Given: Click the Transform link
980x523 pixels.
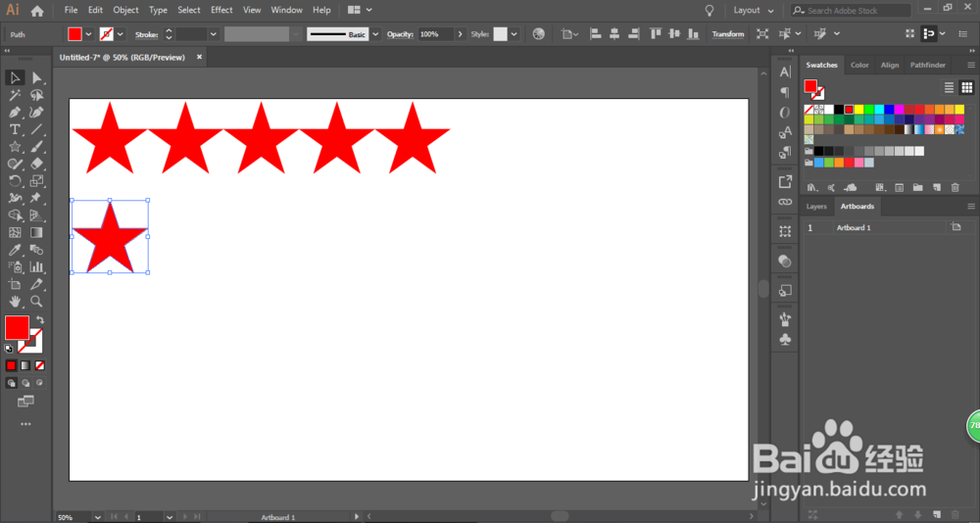Looking at the screenshot, I should click(728, 34).
